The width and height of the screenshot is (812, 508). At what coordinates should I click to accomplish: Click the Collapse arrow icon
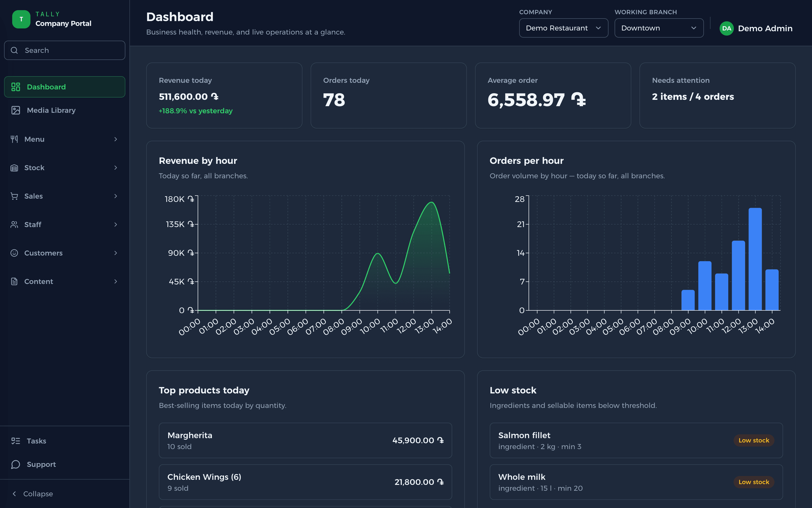[x=14, y=494]
